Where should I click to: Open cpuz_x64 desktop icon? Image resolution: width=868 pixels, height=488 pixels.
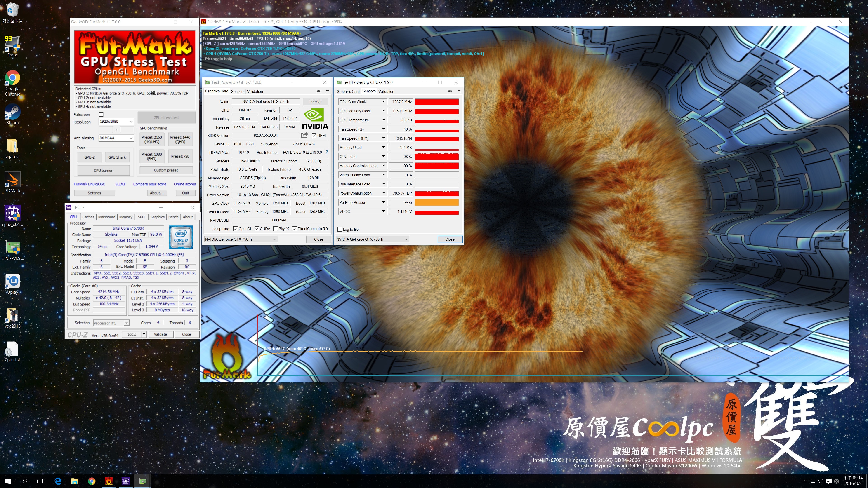click(x=12, y=216)
